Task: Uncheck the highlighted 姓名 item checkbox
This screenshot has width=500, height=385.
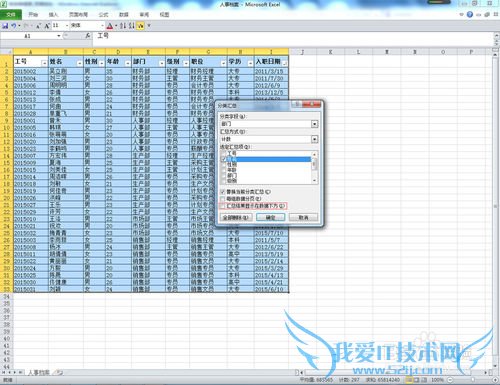Action: (x=224, y=159)
